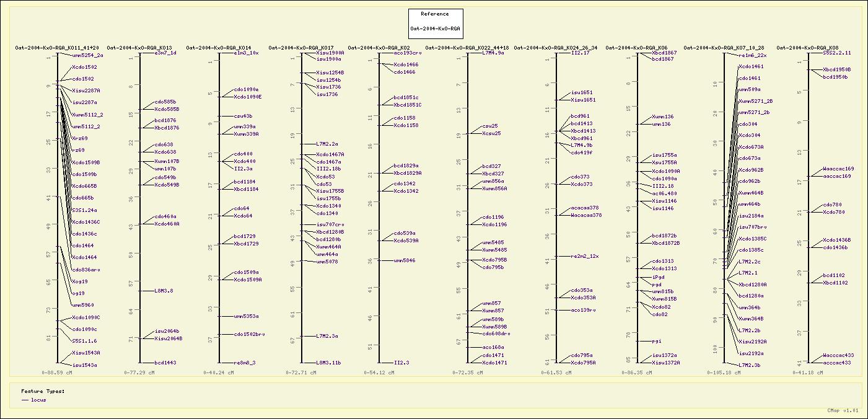Click the L7M2.3a locus on KO17

pos(327,336)
